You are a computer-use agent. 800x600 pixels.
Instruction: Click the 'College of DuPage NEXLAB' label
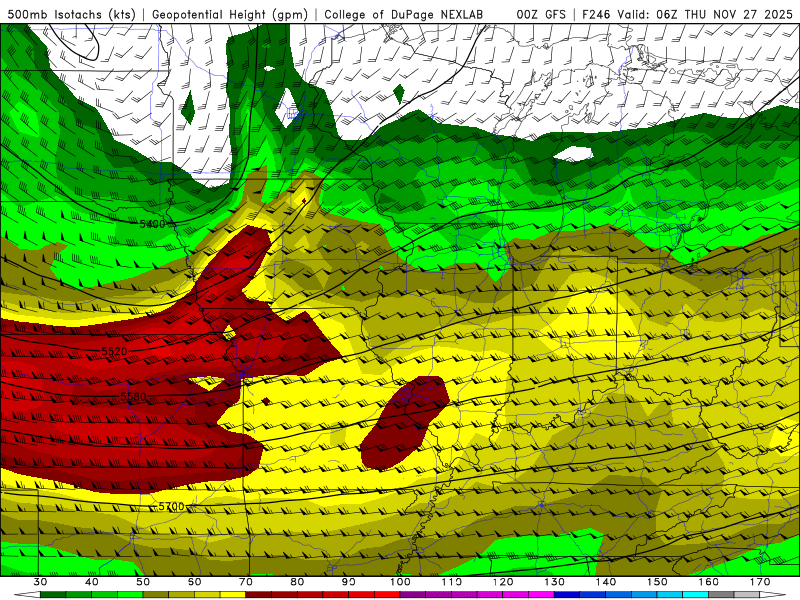[404, 14]
